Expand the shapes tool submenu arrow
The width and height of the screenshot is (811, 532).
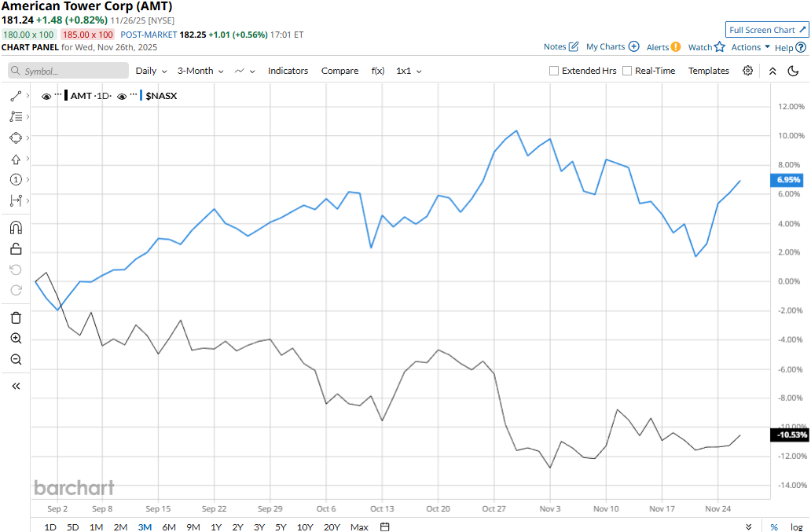(28, 138)
